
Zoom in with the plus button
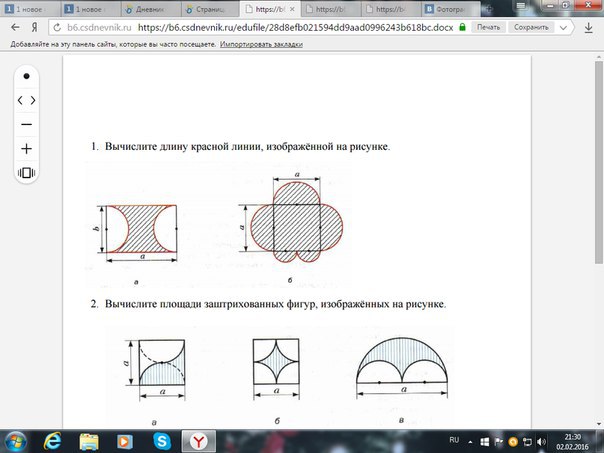(x=26, y=149)
